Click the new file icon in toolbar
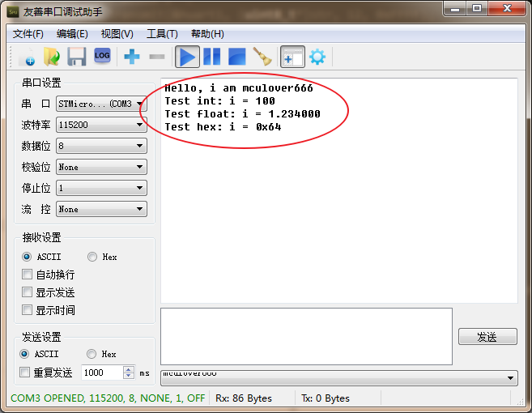The height and width of the screenshot is (413, 532). [x=27, y=57]
